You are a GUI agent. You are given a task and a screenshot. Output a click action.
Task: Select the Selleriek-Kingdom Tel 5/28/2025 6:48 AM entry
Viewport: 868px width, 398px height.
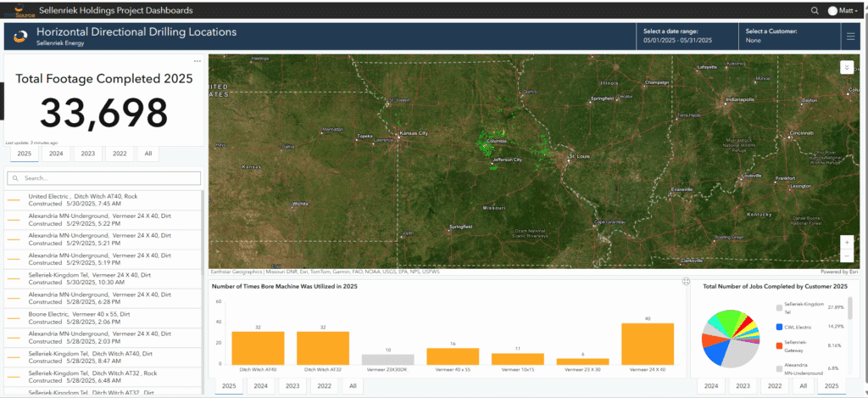104,377
